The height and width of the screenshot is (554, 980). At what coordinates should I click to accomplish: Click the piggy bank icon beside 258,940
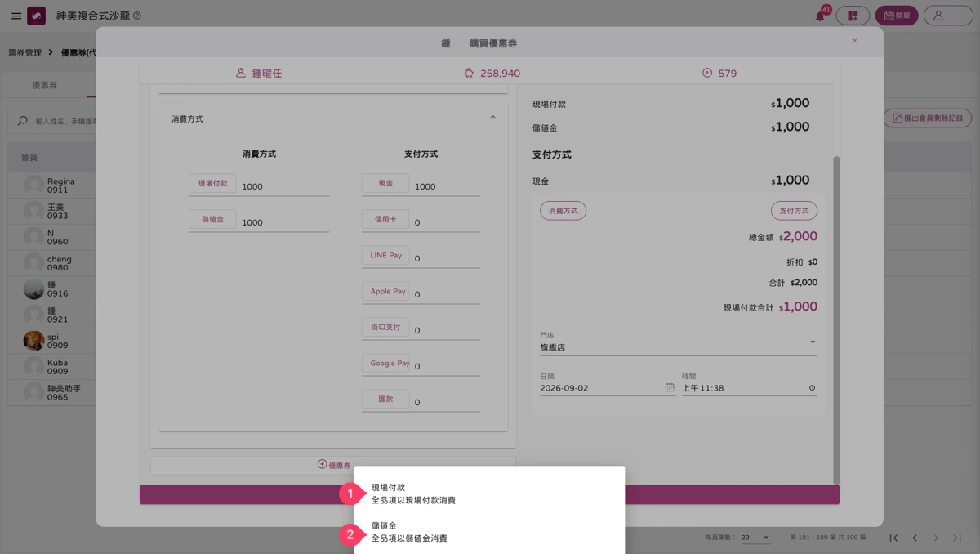[469, 73]
